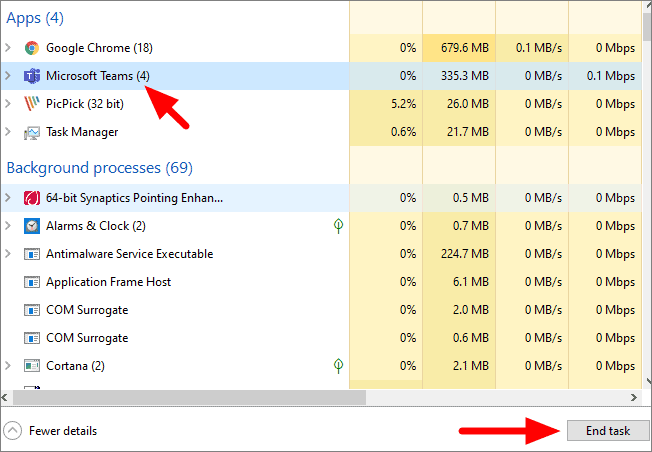Select the PicPick (32 bit) row name
The width and height of the screenshot is (652, 452).
85,104
